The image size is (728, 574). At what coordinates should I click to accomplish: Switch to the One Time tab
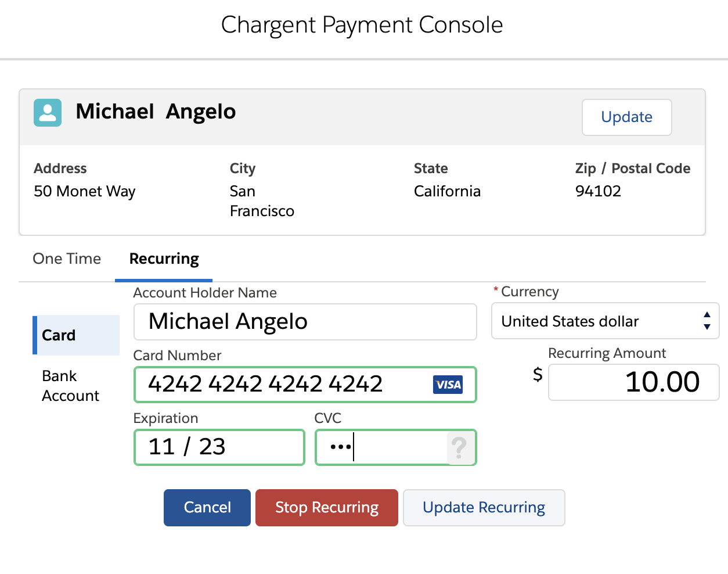[67, 259]
